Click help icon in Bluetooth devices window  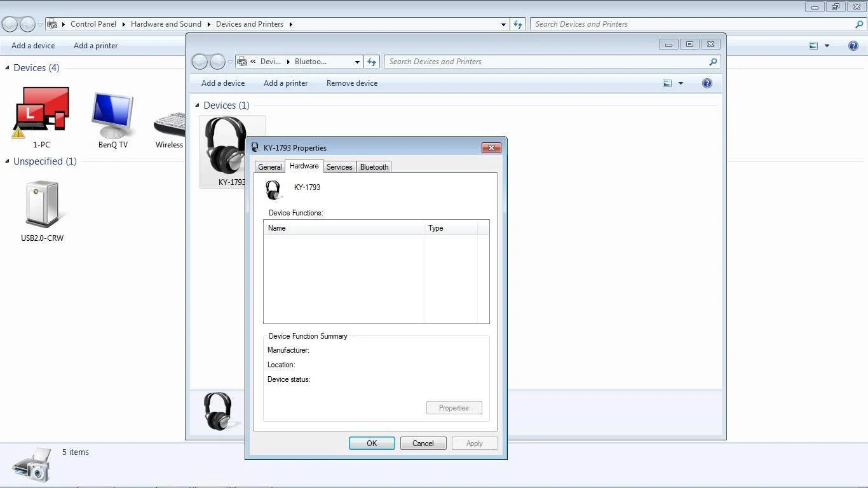pos(707,83)
